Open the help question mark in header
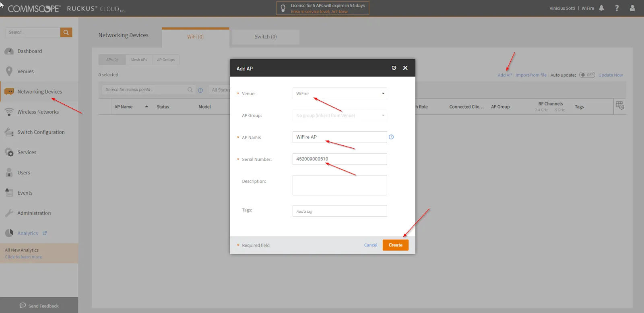Image resolution: width=644 pixels, height=313 pixels. coord(617,8)
